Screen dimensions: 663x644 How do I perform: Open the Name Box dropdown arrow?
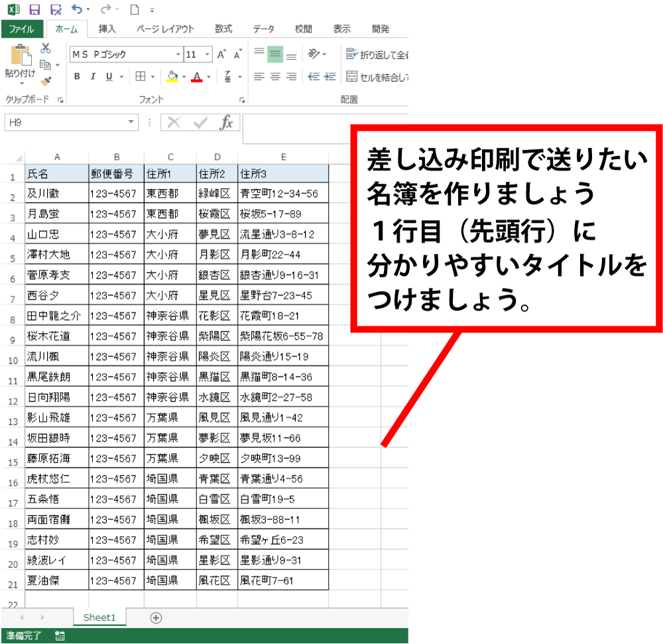point(131,123)
